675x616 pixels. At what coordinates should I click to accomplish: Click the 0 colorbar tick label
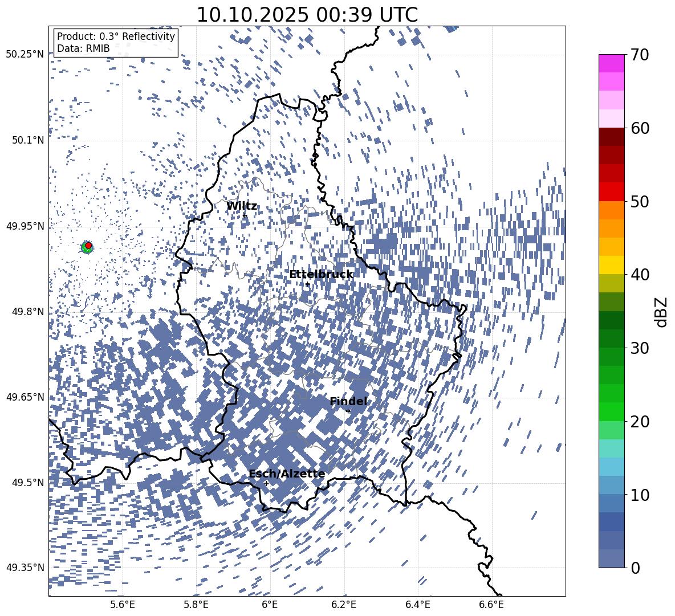click(635, 568)
